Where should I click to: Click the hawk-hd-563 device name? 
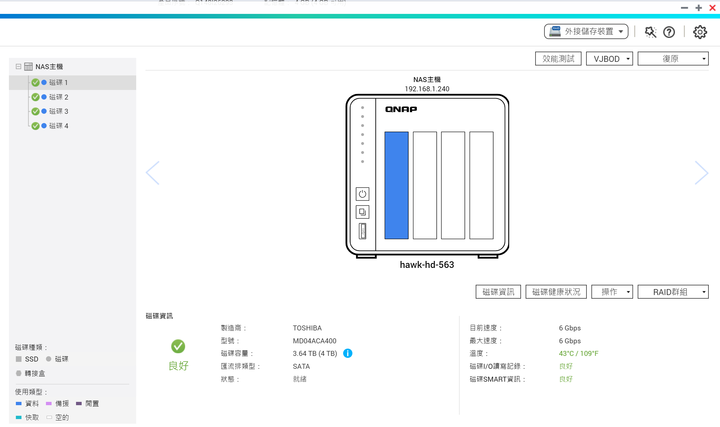(x=427, y=265)
